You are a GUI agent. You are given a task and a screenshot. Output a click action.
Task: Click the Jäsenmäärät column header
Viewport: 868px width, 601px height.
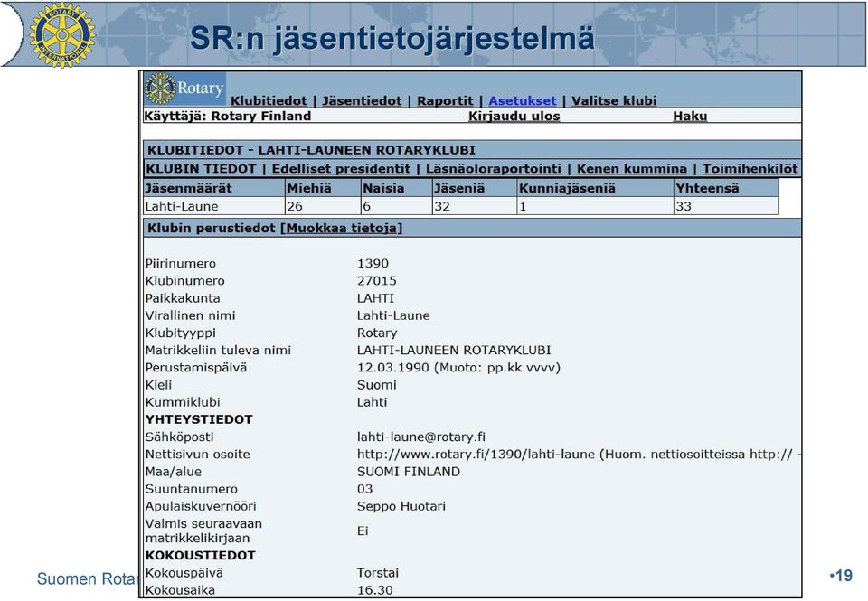[213, 188]
